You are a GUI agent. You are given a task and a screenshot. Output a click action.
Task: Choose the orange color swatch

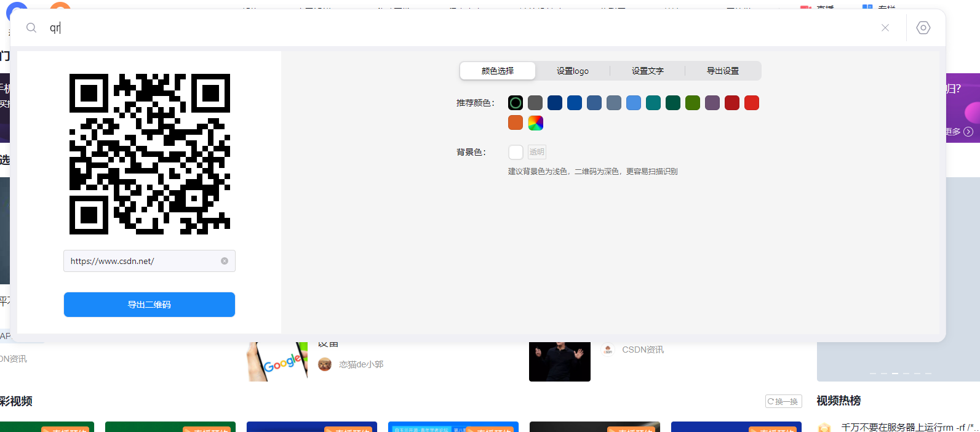coord(516,122)
